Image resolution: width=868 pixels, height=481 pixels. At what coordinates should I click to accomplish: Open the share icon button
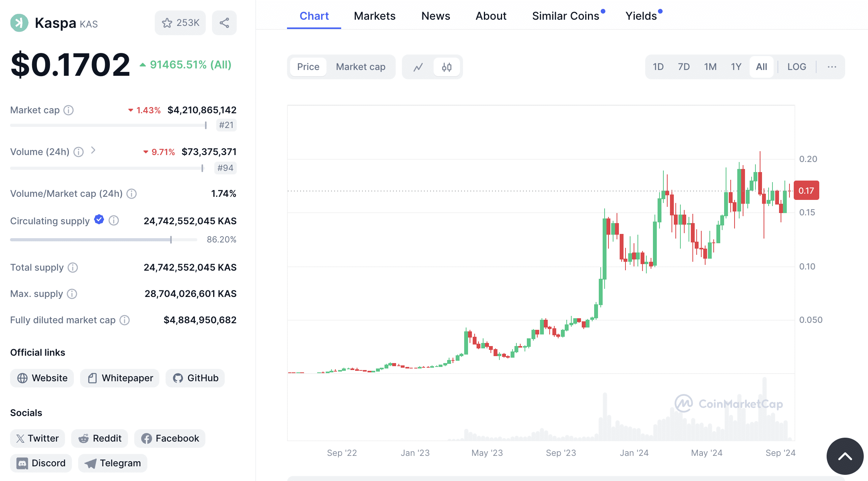(x=224, y=23)
